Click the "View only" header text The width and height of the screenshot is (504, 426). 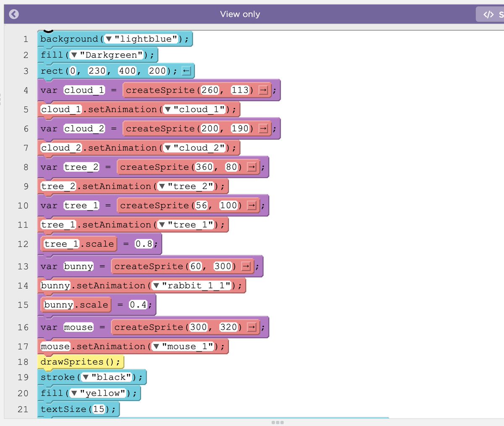tap(240, 14)
